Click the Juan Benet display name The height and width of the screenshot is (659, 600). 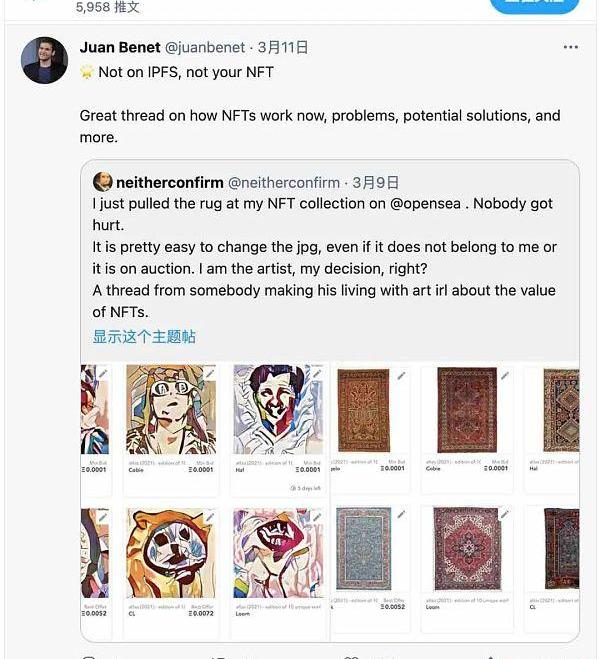coord(119,47)
